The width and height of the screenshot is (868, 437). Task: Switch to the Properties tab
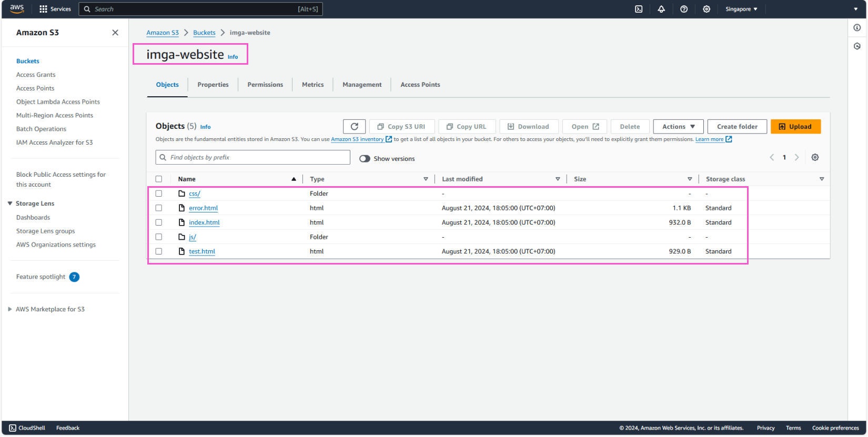[x=213, y=85]
